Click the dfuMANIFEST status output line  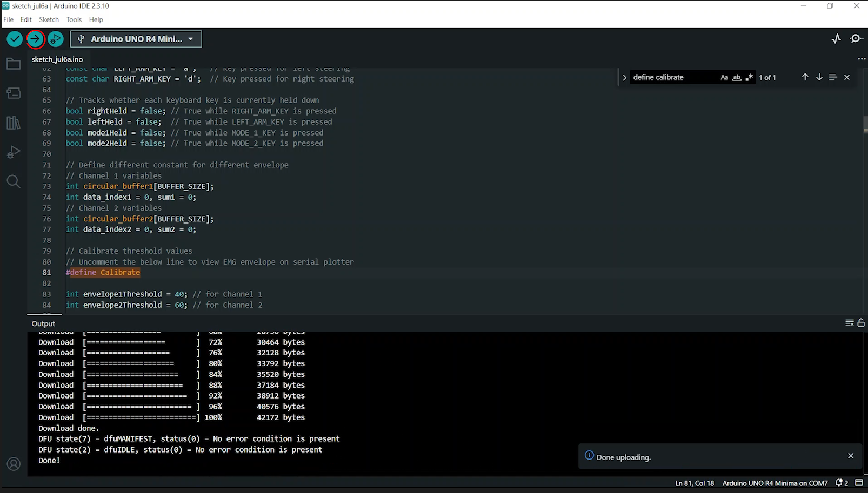pos(189,439)
